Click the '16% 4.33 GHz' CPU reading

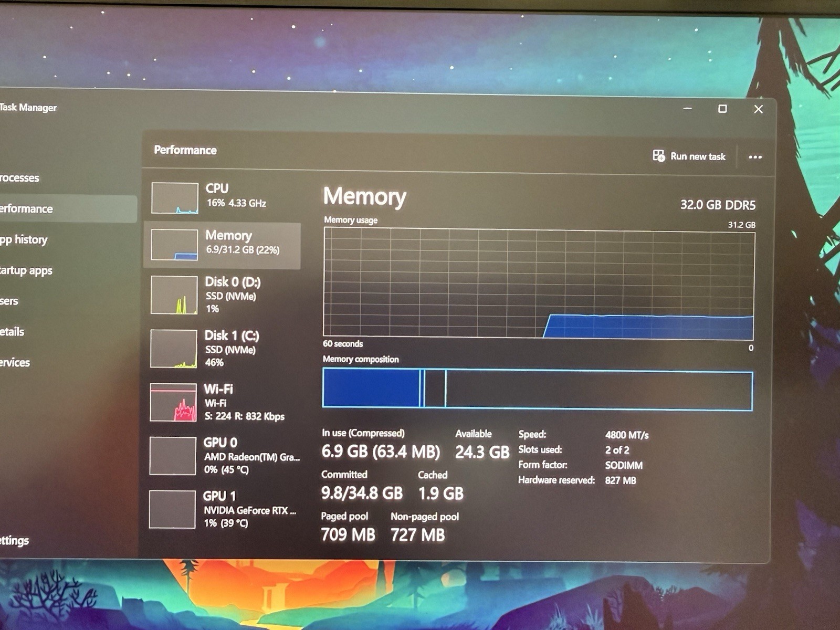[x=236, y=203]
